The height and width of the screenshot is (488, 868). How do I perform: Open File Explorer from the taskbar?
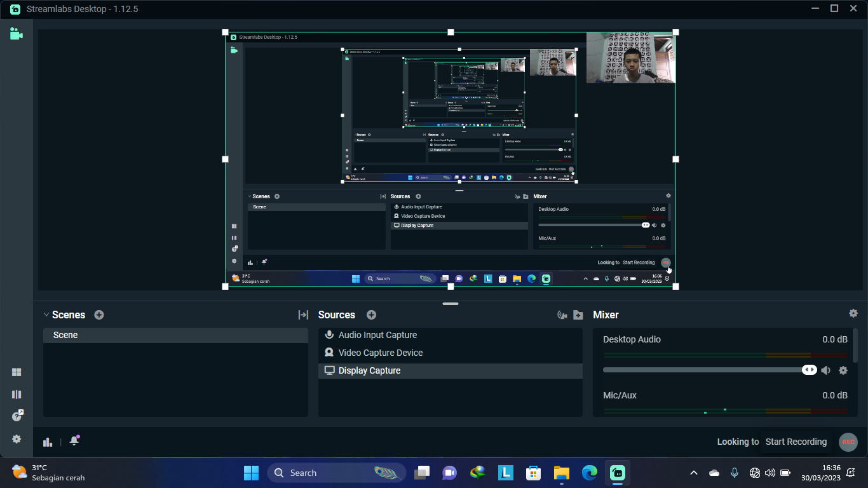(x=562, y=473)
